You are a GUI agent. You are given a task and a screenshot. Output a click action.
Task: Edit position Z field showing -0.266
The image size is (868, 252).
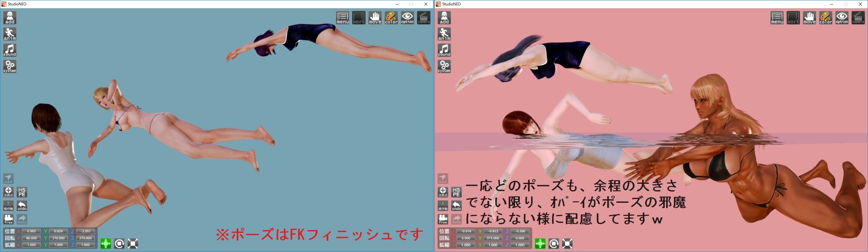(x=520, y=231)
